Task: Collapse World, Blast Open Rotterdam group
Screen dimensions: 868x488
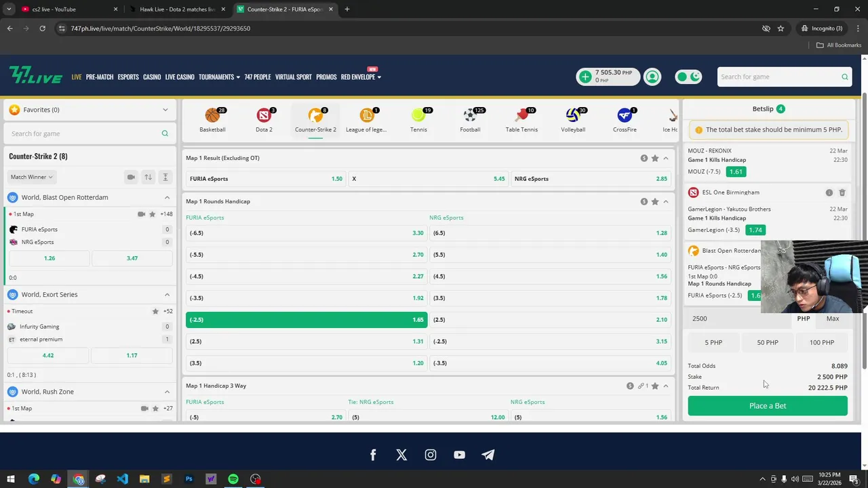Action: [167, 197]
